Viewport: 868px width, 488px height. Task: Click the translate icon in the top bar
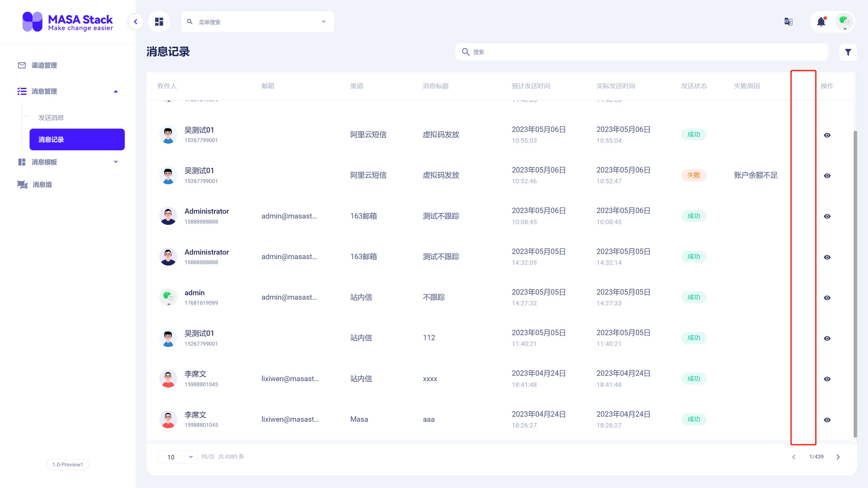point(788,22)
